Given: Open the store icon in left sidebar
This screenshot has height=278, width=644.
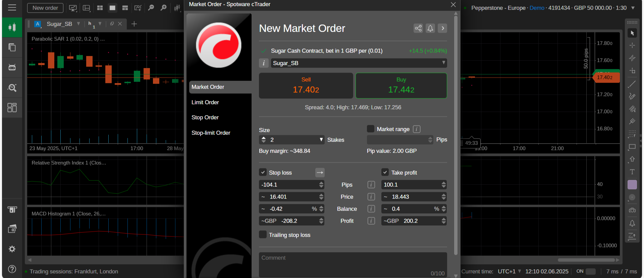Looking at the screenshot, I should 12,210.
